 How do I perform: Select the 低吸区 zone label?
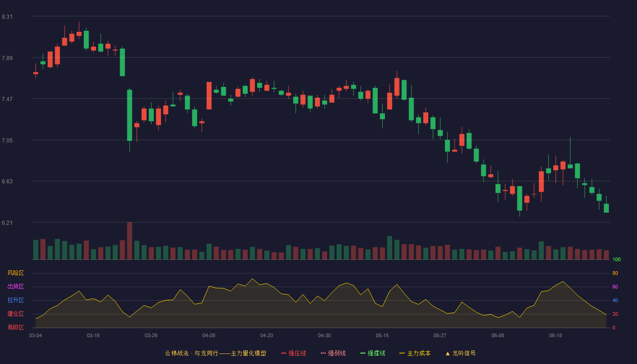tap(15, 327)
